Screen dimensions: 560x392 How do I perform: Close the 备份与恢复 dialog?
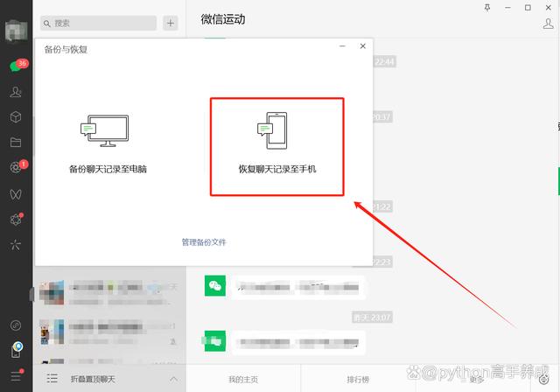(x=363, y=46)
